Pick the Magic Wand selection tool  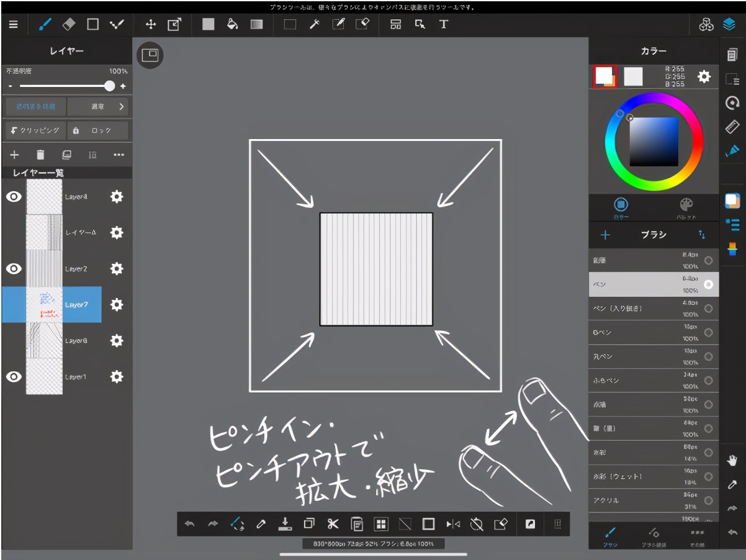click(315, 24)
